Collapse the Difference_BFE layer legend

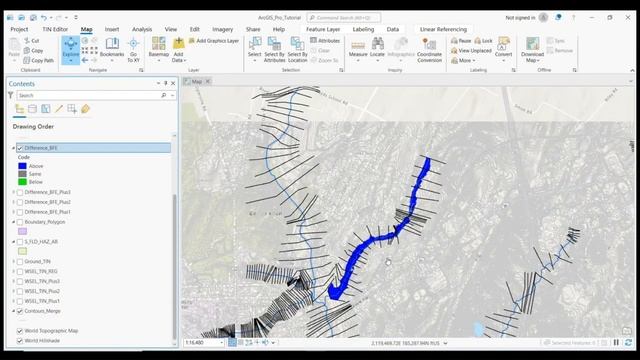[x=13, y=148]
